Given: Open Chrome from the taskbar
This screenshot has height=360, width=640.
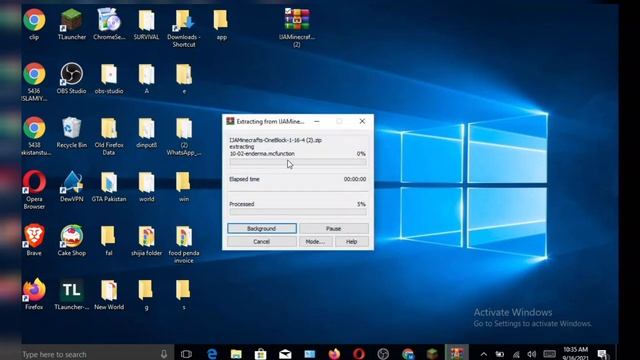Looking at the screenshot, I should coord(407,354).
